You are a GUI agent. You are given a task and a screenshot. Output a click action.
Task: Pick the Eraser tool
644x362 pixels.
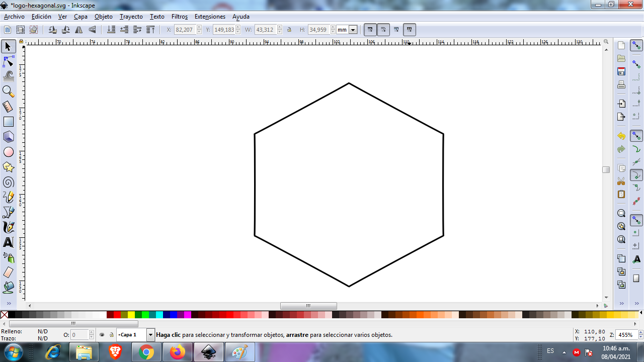(8, 273)
